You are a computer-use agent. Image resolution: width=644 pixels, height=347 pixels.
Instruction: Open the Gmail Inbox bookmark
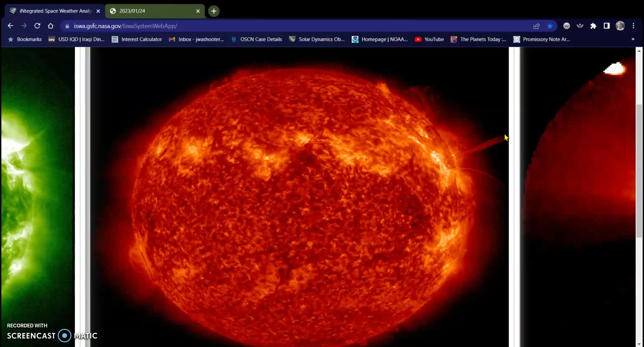click(196, 39)
